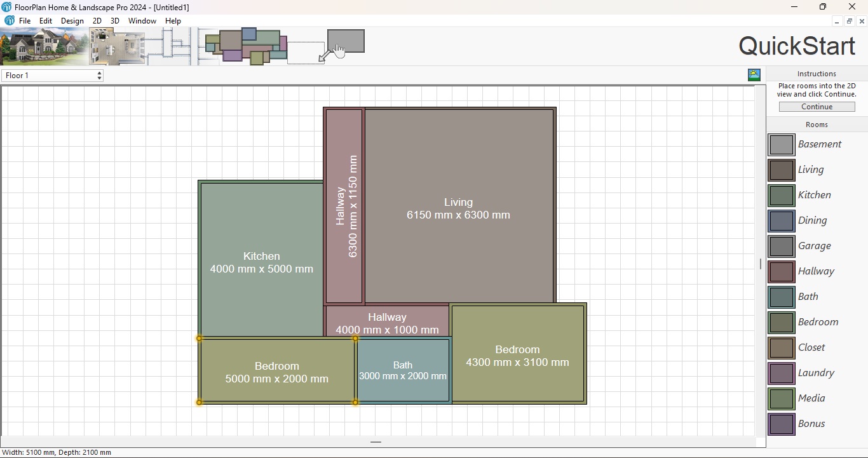Screen dimensions: 868x458
Task: Select the Laundry room icon
Action: (x=780, y=373)
